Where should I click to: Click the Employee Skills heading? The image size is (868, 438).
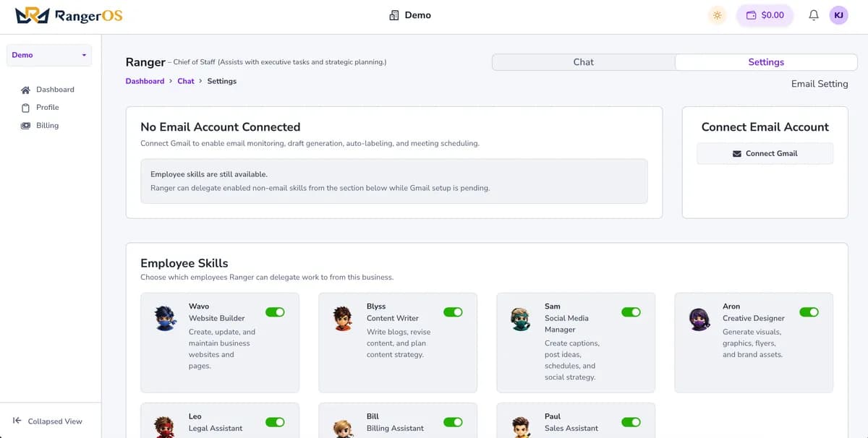pos(184,263)
